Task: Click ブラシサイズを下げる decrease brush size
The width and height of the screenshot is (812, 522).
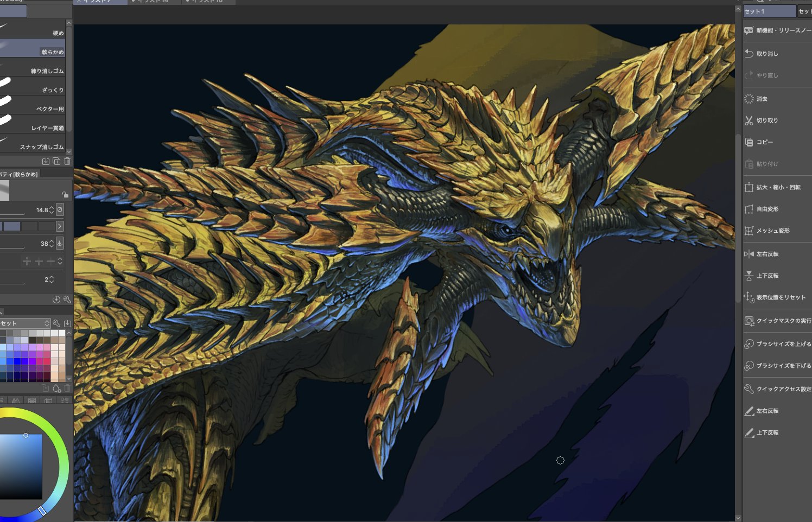Action: tap(777, 366)
